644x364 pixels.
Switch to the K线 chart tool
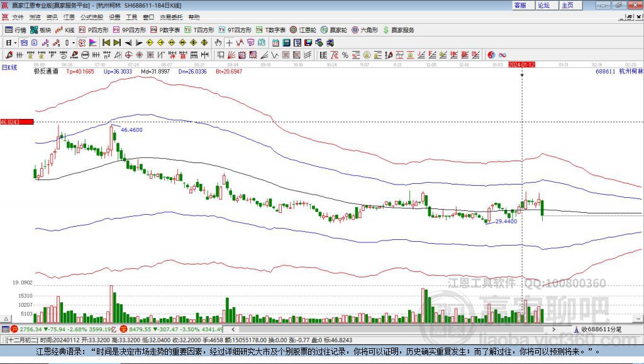65,30
